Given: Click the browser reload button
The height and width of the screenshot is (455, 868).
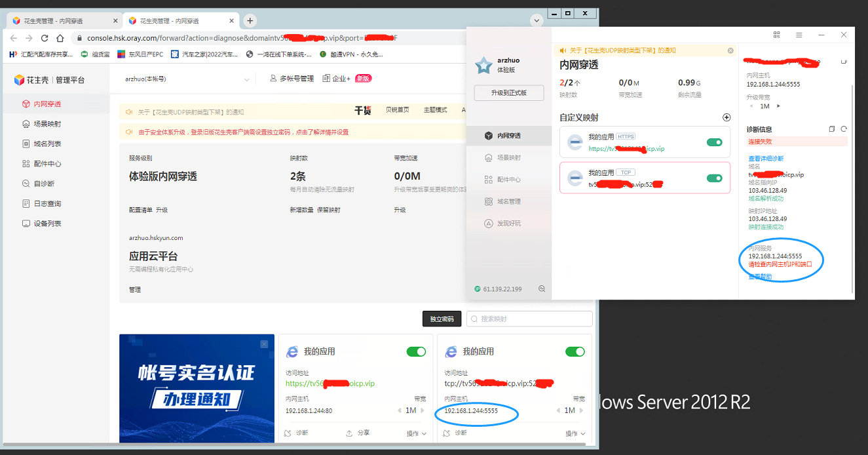Looking at the screenshot, I should (45, 38).
